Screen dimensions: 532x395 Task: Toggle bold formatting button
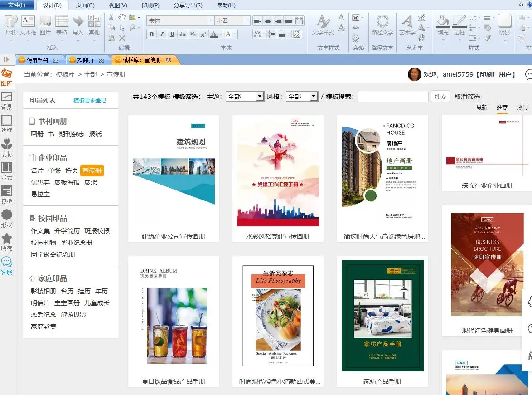[151, 34]
